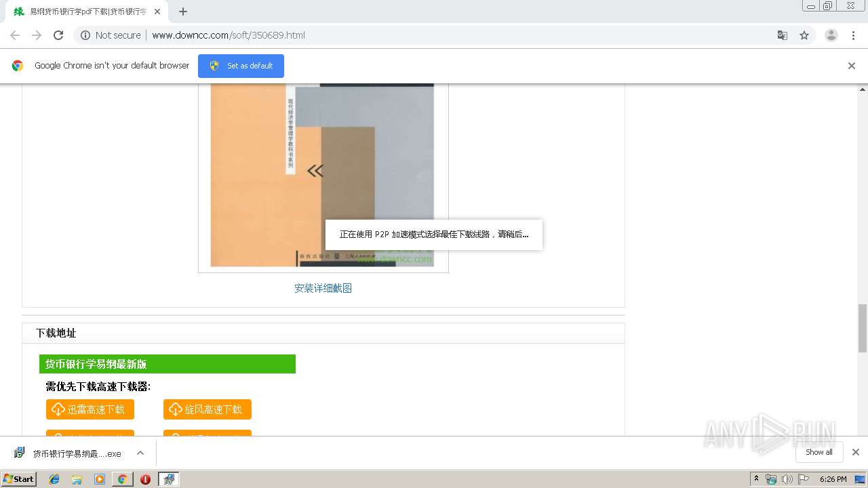
Task: Open the volume tray icon
Action: (787, 479)
